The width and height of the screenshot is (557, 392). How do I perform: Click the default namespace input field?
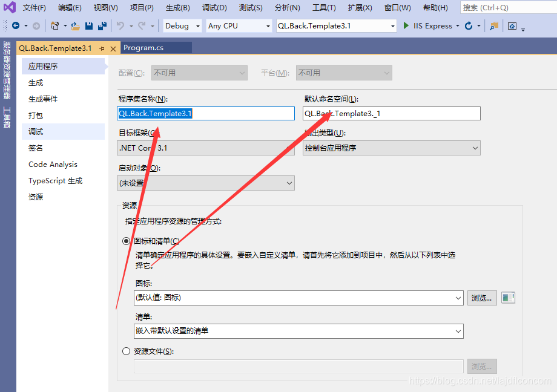(x=392, y=114)
